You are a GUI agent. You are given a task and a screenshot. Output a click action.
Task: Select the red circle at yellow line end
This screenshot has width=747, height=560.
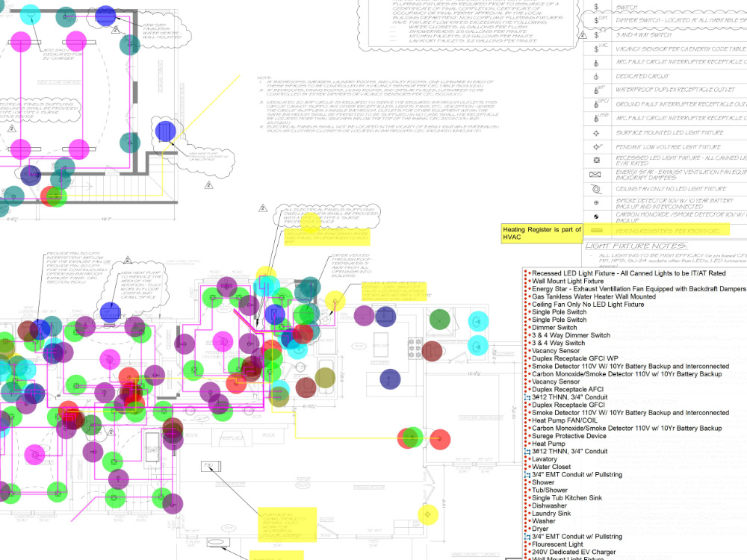[x=440, y=439]
